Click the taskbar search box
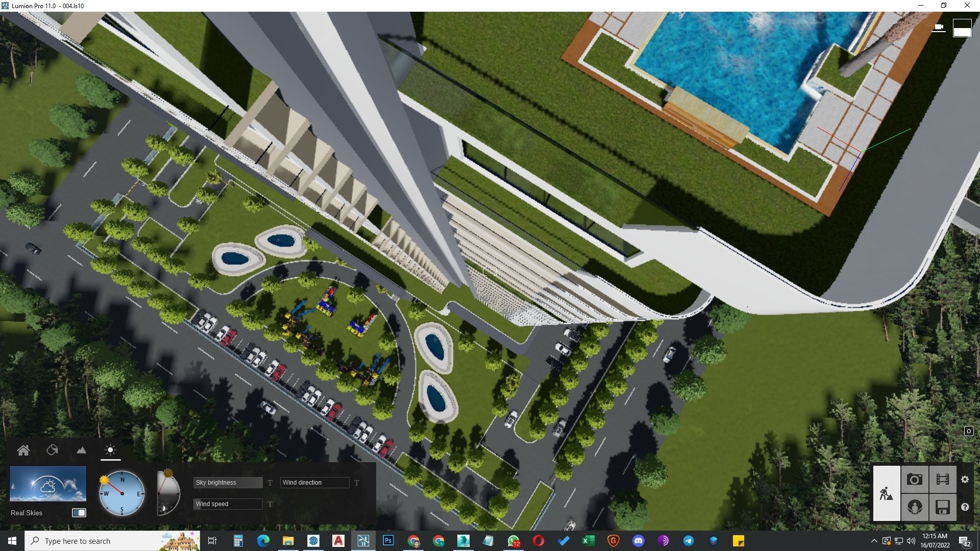 [112, 541]
